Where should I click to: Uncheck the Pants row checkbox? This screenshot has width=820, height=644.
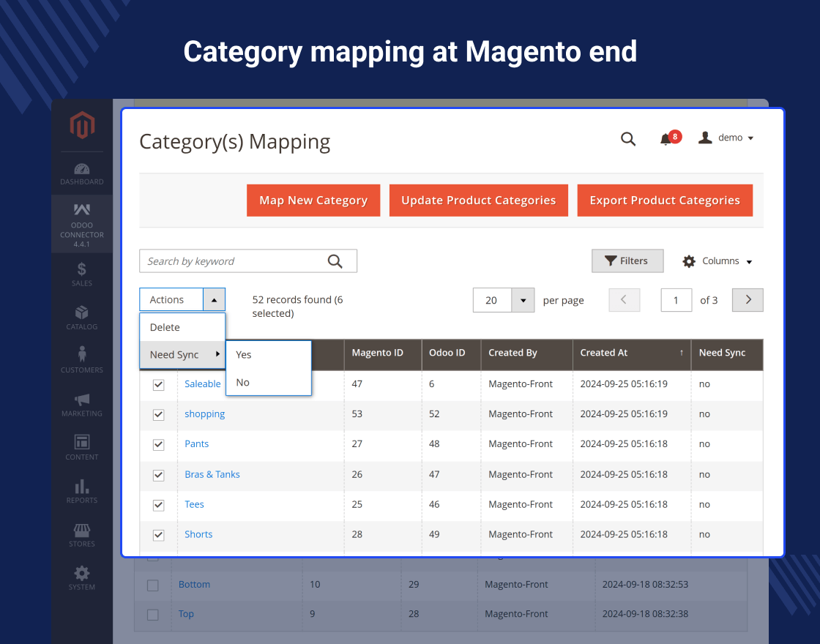coord(158,445)
